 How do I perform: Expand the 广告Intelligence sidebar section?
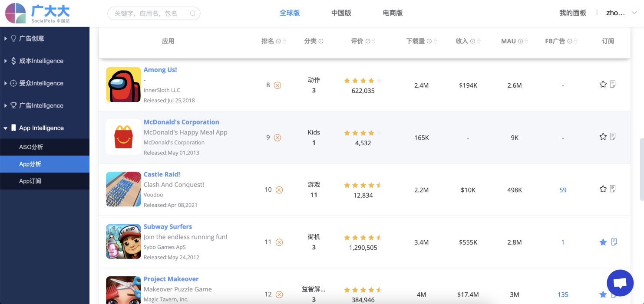click(x=45, y=105)
